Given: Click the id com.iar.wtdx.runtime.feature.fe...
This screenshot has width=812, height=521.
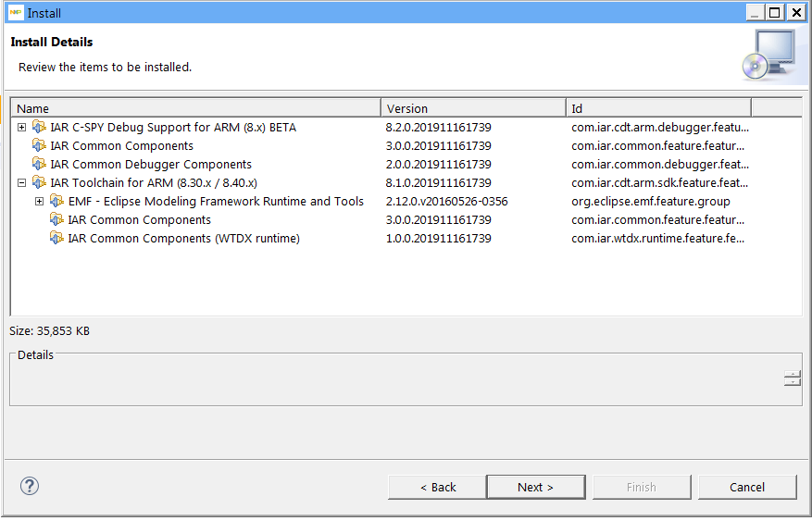Looking at the screenshot, I should pyautogui.click(x=658, y=239).
